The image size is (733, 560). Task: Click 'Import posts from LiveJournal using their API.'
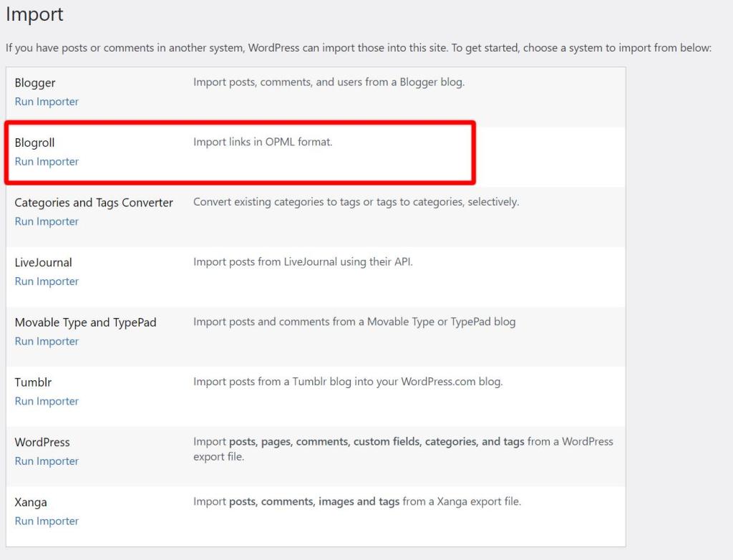[303, 261]
